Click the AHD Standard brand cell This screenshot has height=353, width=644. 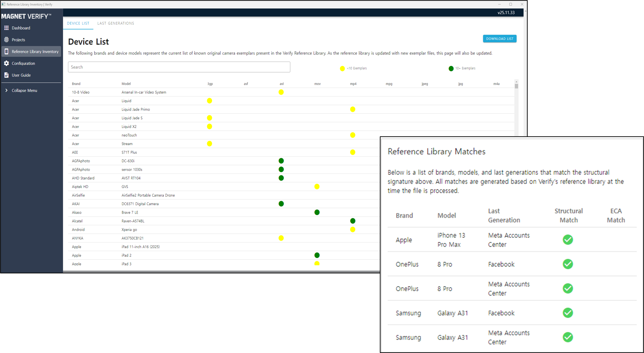coord(83,178)
